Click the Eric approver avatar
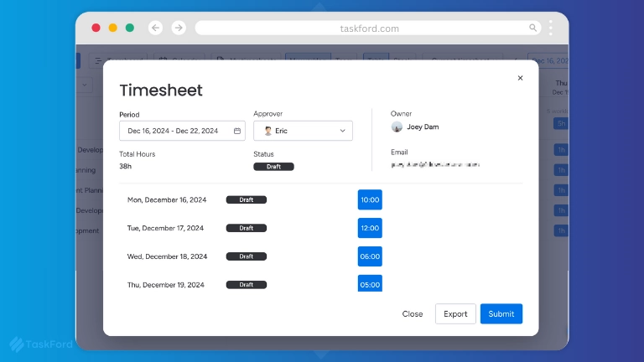This screenshot has height=362, width=644. [267, 131]
